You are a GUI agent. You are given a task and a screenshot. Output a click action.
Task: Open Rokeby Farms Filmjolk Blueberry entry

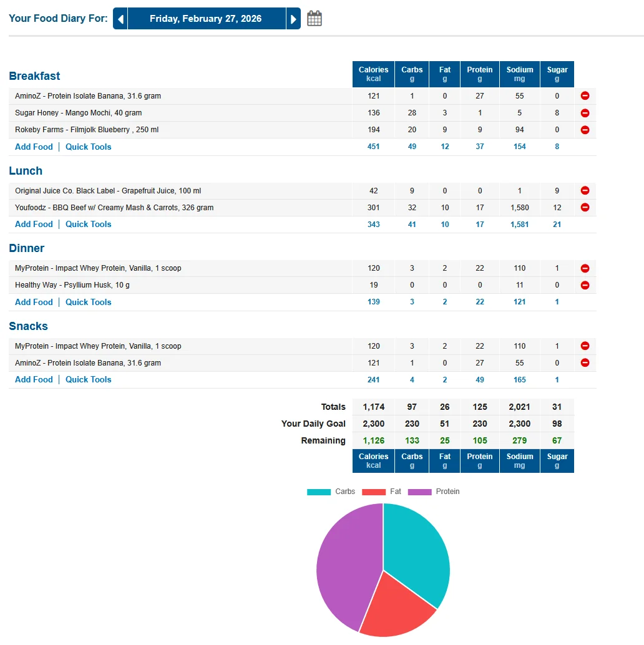pyautogui.click(x=86, y=130)
